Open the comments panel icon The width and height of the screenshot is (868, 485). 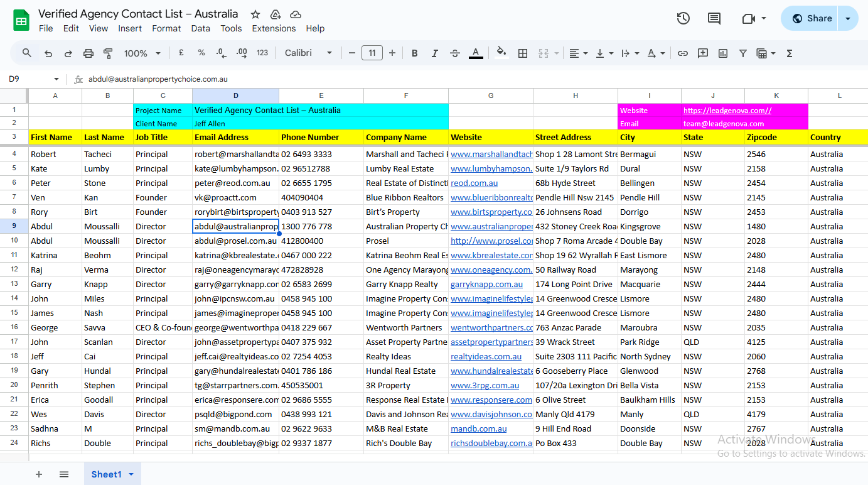[x=714, y=18]
